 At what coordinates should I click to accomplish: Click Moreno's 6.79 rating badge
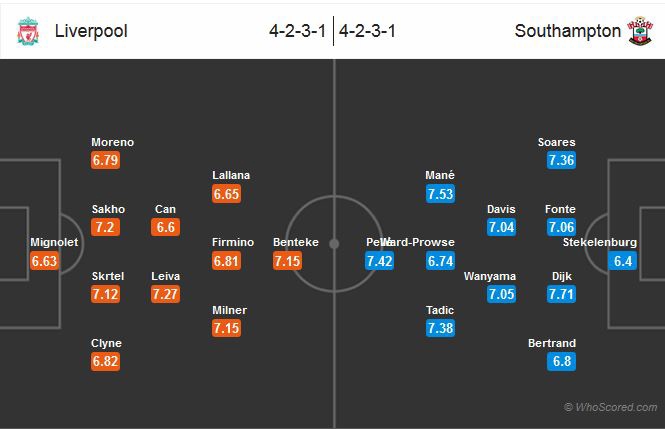coord(106,160)
